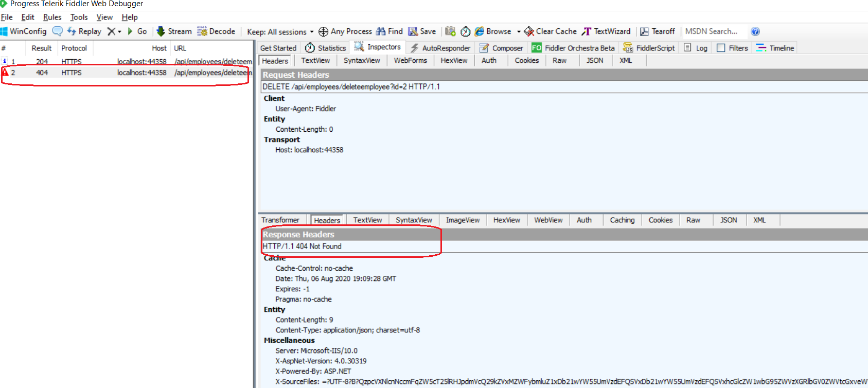The image size is (868, 388).
Task: Select response Transformer tab
Action: click(280, 220)
